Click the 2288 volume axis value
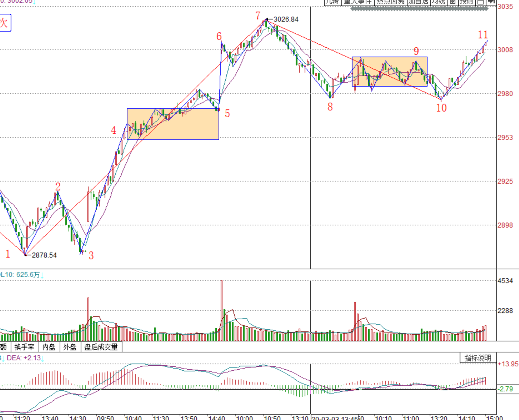The image size is (519, 420). [x=505, y=310]
